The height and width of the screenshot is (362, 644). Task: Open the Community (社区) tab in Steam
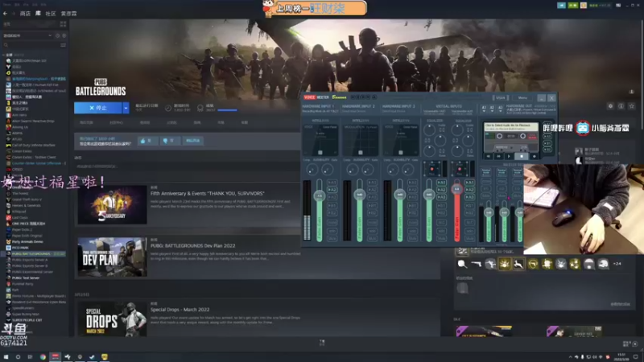51,14
